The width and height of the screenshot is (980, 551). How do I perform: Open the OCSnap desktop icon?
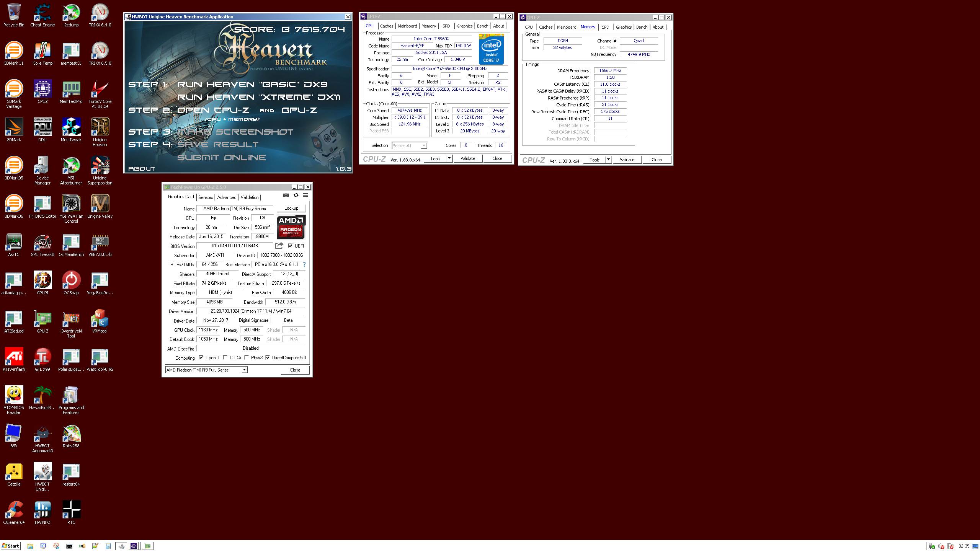pyautogui.click(x=71, y=283)
